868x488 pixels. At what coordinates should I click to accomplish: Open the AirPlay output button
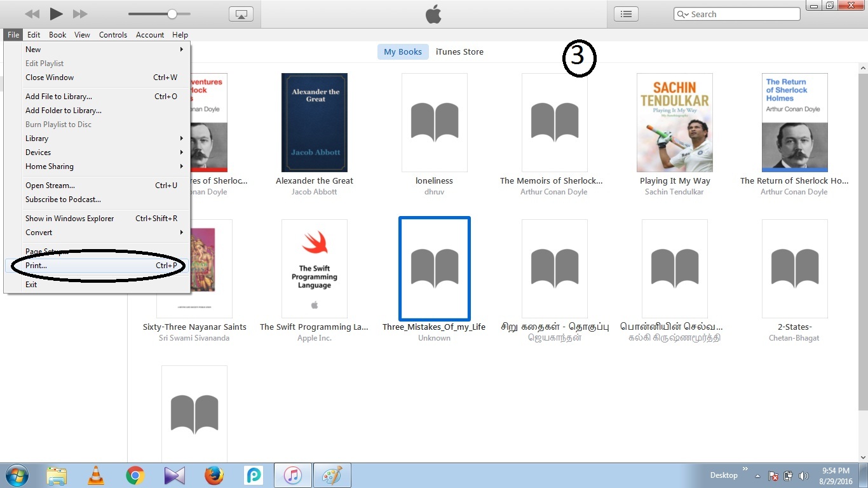[241, 14]
